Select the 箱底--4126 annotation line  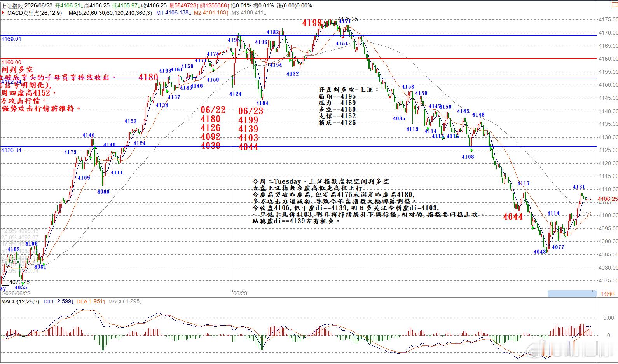337,122
